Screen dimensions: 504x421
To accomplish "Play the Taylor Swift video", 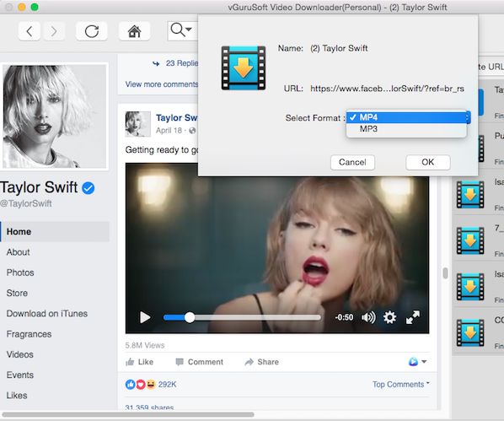I will click(x=145, y=317).
